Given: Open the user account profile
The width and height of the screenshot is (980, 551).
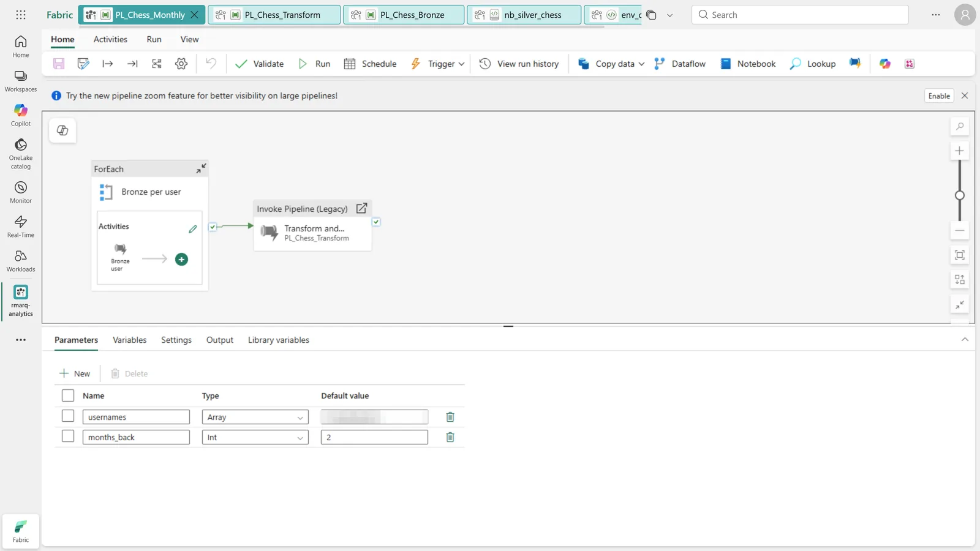Looking at the screenshot, I should (965, 15).
